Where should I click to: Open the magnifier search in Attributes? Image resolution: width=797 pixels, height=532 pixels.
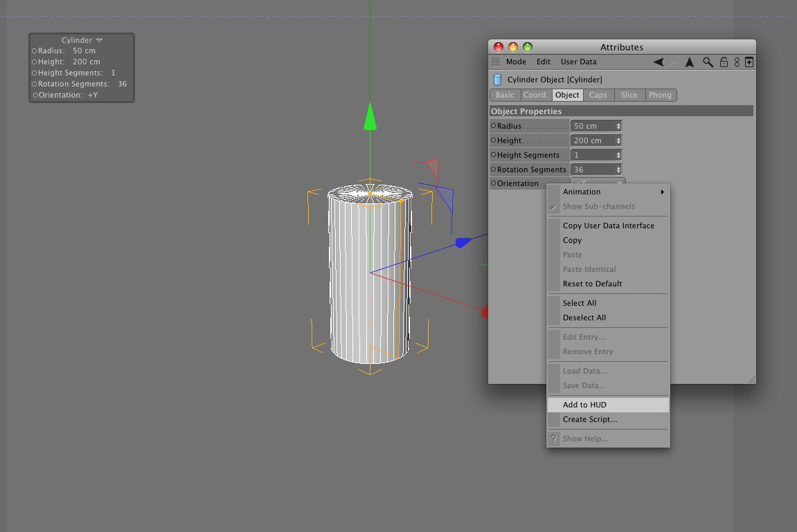[708, 62]
